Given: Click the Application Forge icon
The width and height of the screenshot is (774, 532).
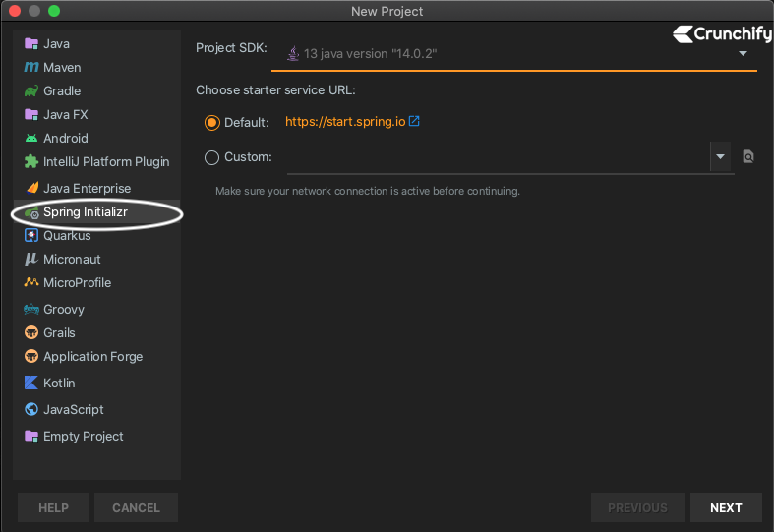Looking at the screenshot, I should [31, 356].
